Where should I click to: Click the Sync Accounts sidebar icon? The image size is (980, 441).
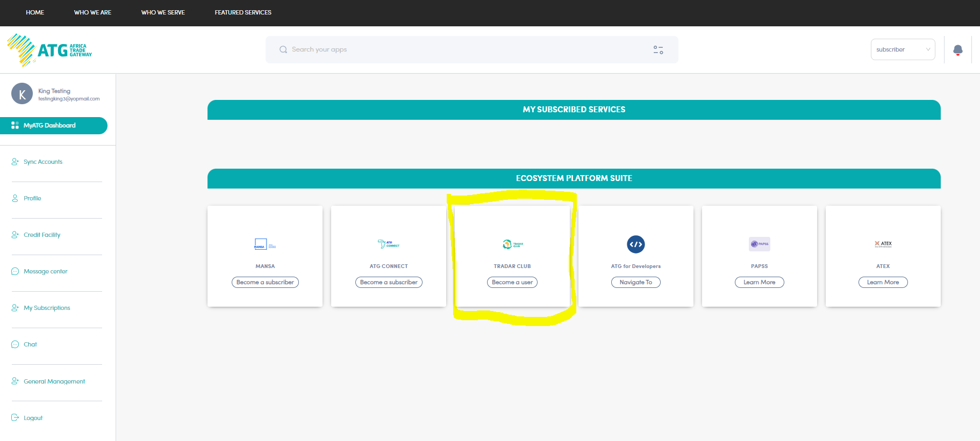pyautogui.click(x=15, y=162)
